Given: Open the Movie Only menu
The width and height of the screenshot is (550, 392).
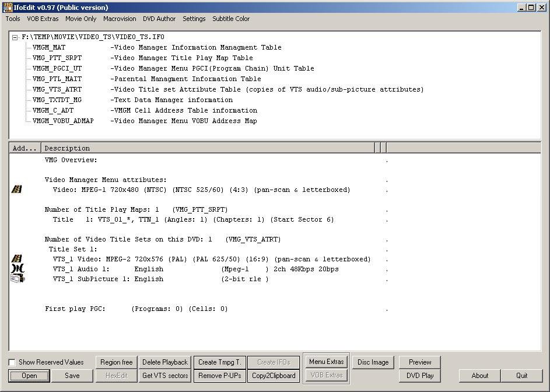Looking at the screenshot, I should 80,19.
